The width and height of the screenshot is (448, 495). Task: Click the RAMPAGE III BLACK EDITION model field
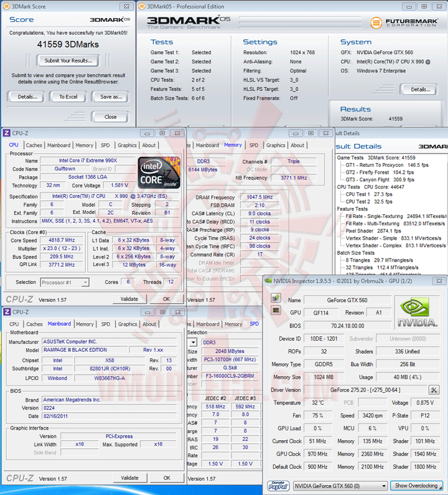[84, 350]
